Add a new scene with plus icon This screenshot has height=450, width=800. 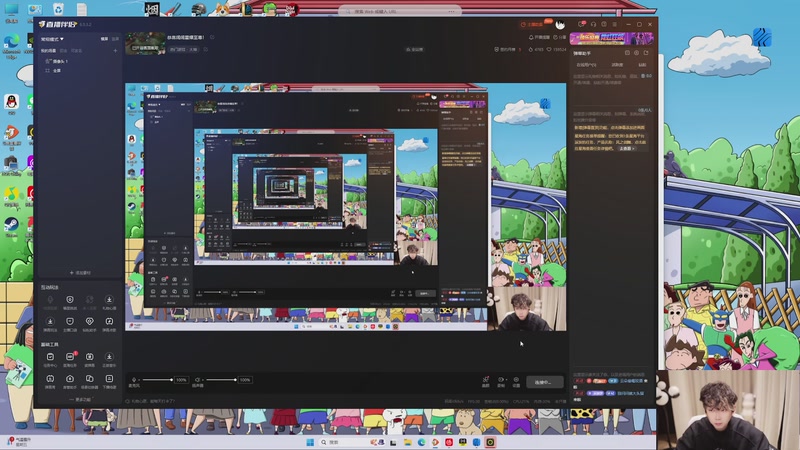click(115, 51)
